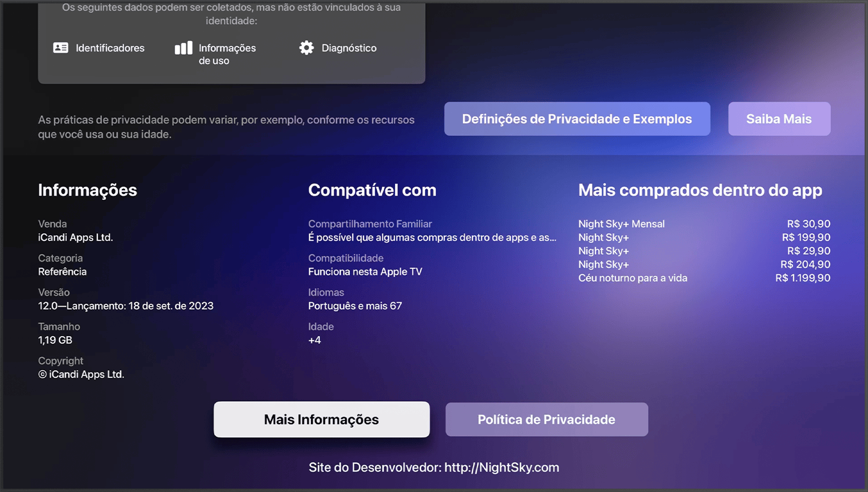
Task: Click the Identificadores ID card icon
Action: (x=61, y=48)
